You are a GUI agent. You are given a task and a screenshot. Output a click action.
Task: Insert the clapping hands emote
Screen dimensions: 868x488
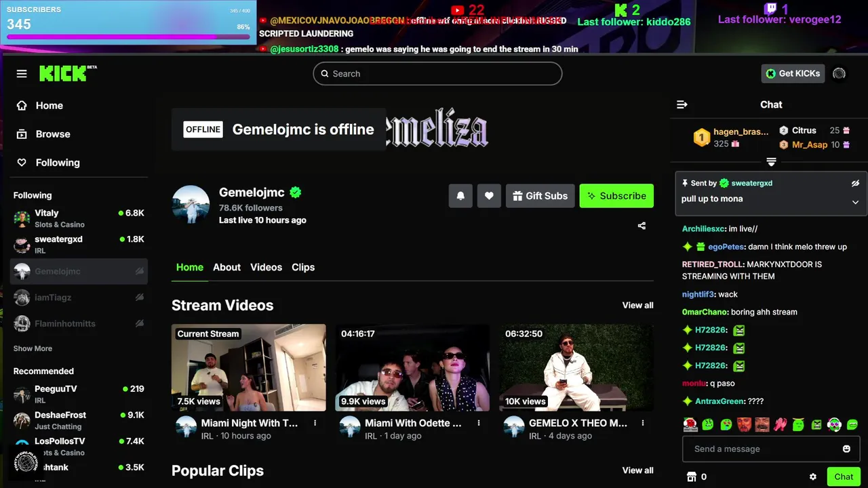[x=781, y=424]
